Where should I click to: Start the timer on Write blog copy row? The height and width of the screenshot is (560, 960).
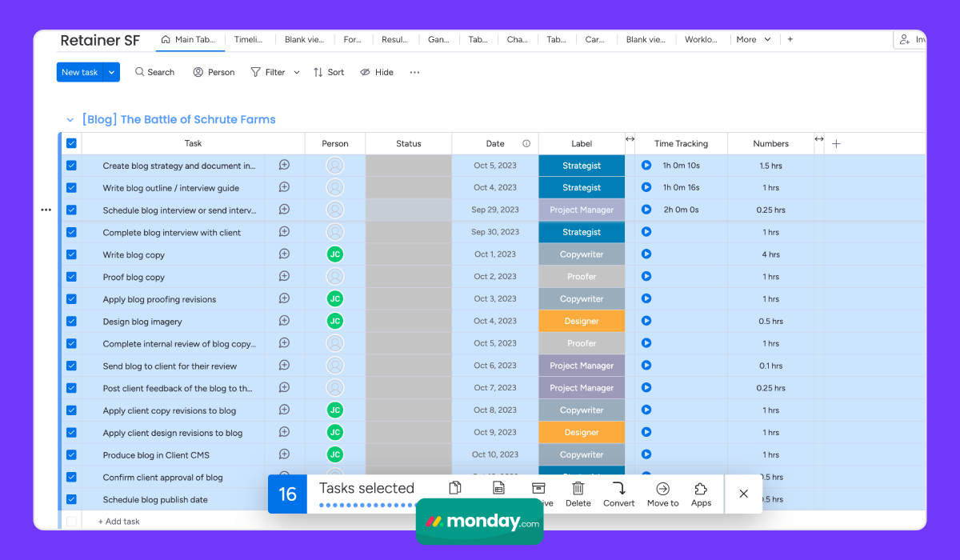[647, 254]
